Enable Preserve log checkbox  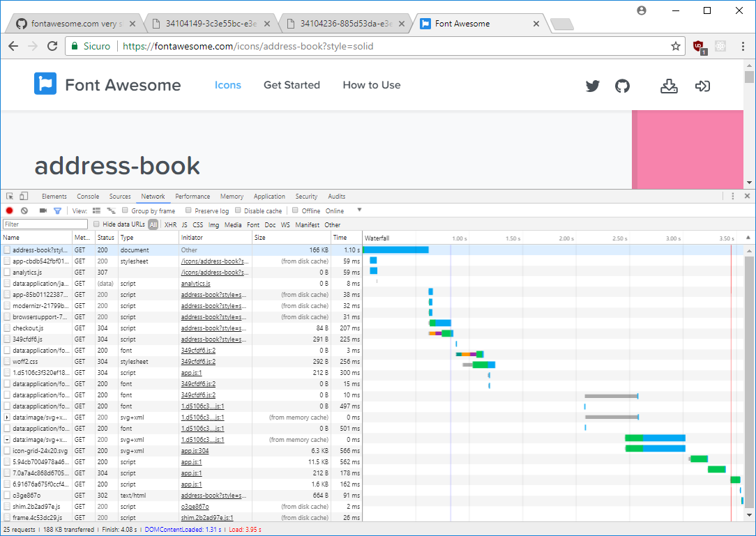click(188, 210)
